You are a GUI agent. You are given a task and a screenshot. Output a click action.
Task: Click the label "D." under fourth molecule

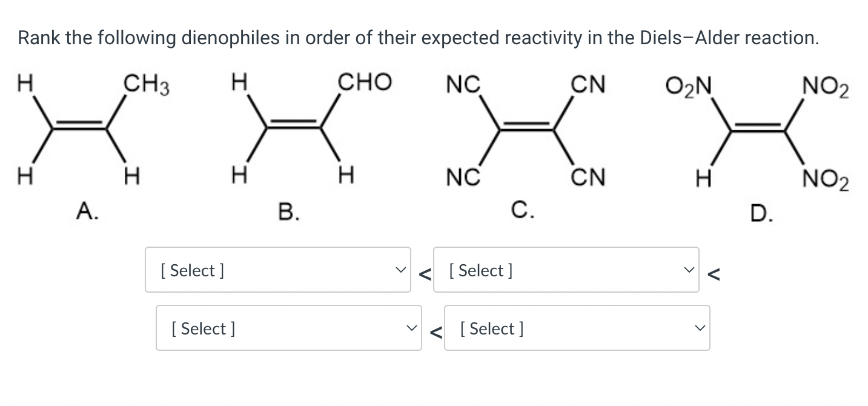tap(761, 213)
